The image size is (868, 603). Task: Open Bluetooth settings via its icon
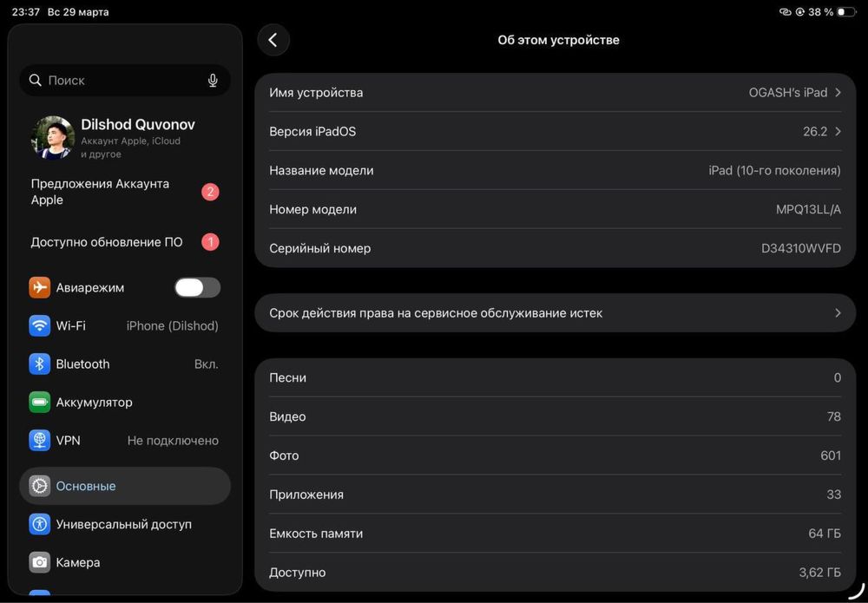point(39,364)
